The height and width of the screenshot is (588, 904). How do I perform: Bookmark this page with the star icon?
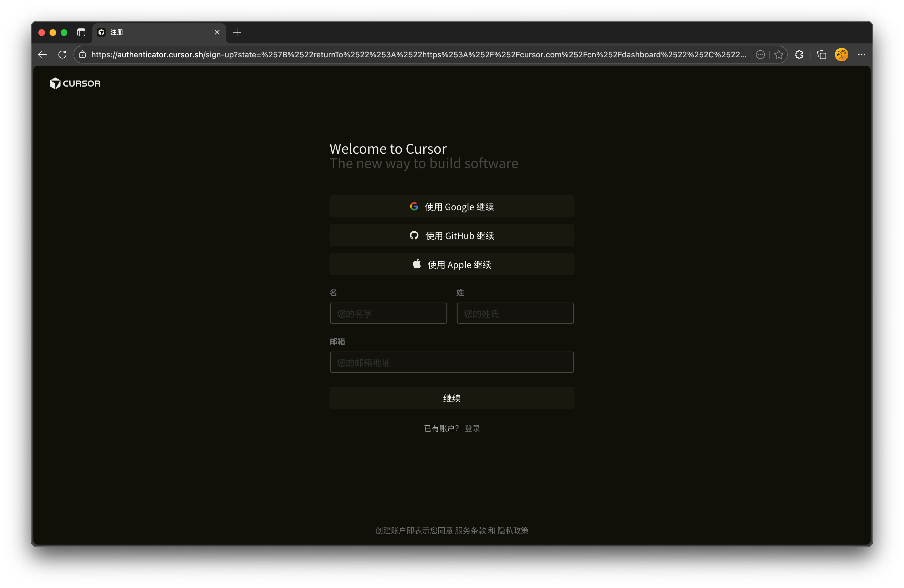[x=779, y=55]
